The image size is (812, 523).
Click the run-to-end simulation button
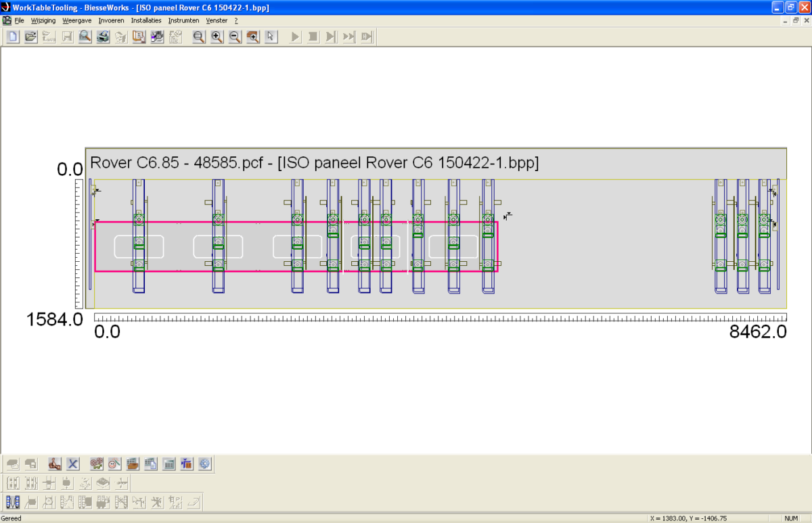(366, 37)
